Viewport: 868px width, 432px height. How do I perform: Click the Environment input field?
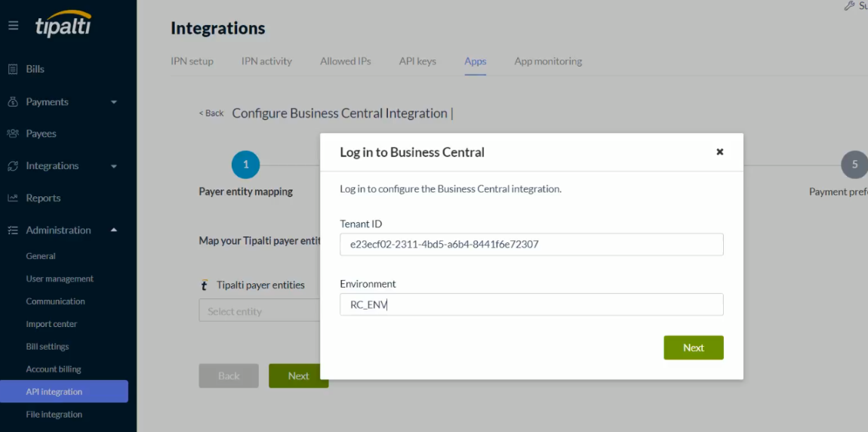coord(531,304)
